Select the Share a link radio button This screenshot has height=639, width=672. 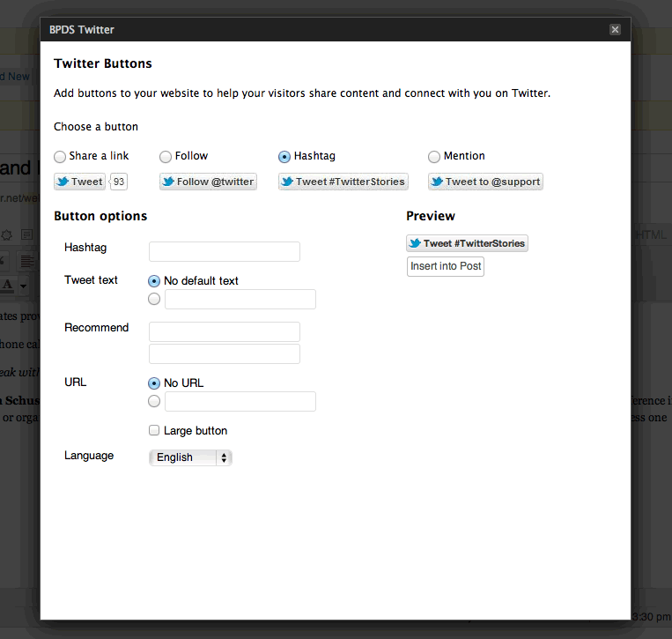click(60, 157)
